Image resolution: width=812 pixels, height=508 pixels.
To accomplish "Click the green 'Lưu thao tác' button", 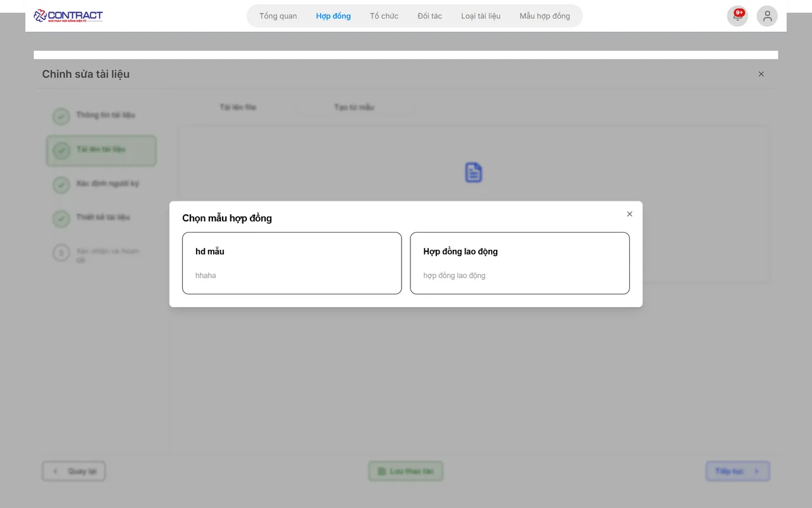I will (405, 471).
